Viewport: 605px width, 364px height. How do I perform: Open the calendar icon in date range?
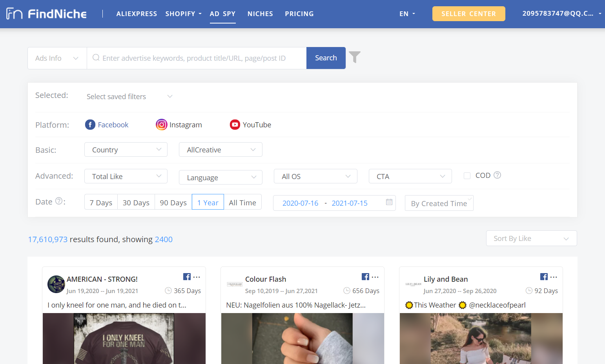389,202
